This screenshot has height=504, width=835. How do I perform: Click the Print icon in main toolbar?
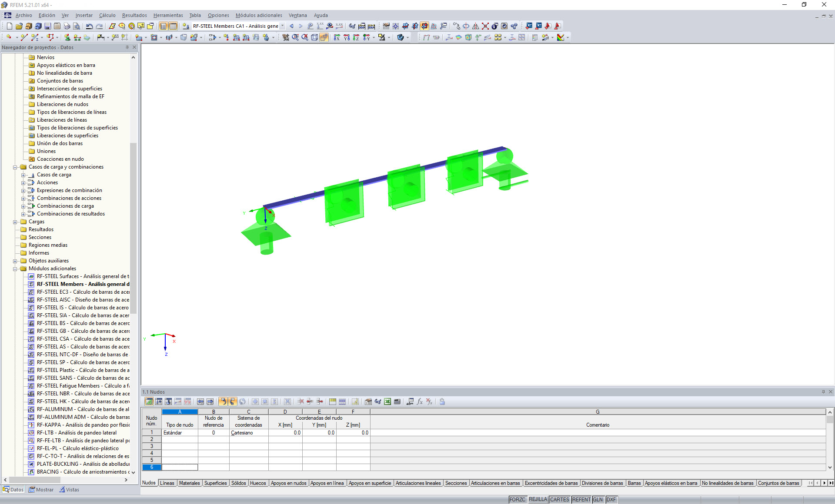click(x=67, y=26)
